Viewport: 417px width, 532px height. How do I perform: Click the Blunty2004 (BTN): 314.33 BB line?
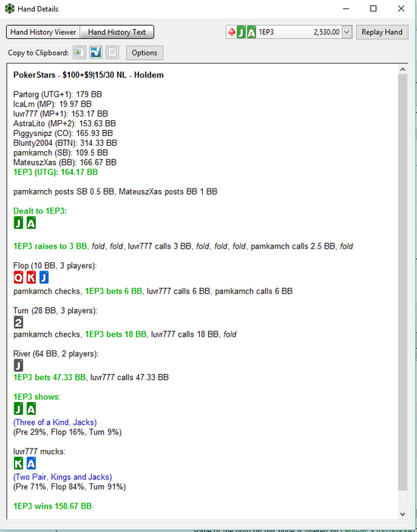(65, 143)
